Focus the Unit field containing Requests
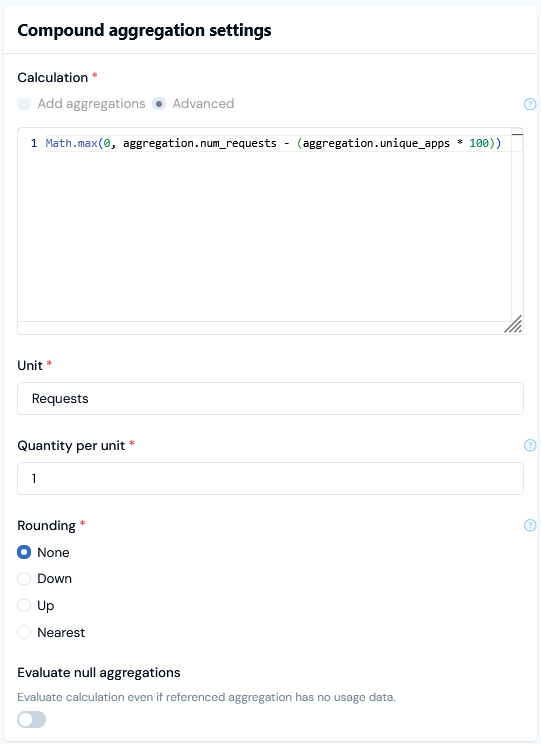This screenshot has height=744, width=541. tap(270, 399)
